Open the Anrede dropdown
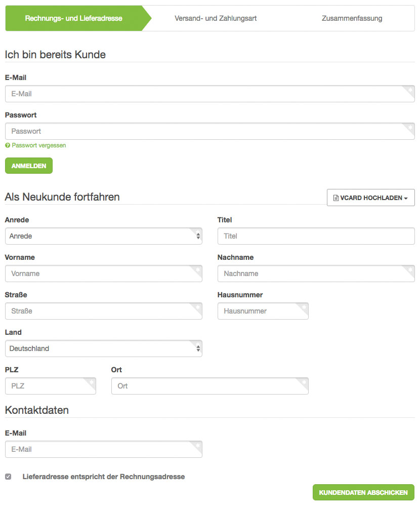This screenshot has height=508, width=420. coord(103,236)
